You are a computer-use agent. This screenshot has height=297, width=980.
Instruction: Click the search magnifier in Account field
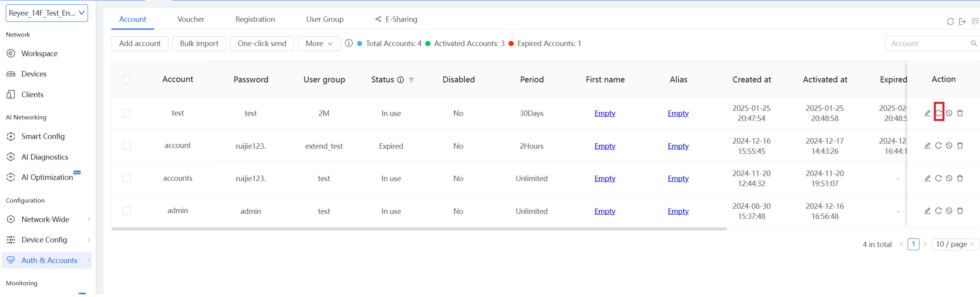pos(973,43)
